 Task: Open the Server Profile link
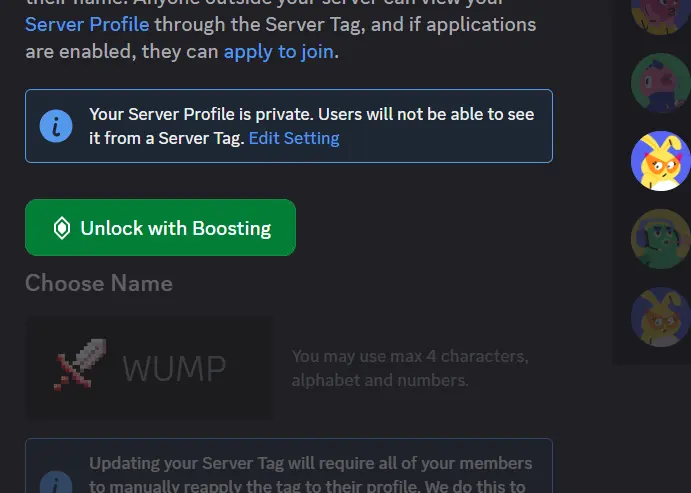(x=87, y=24)
